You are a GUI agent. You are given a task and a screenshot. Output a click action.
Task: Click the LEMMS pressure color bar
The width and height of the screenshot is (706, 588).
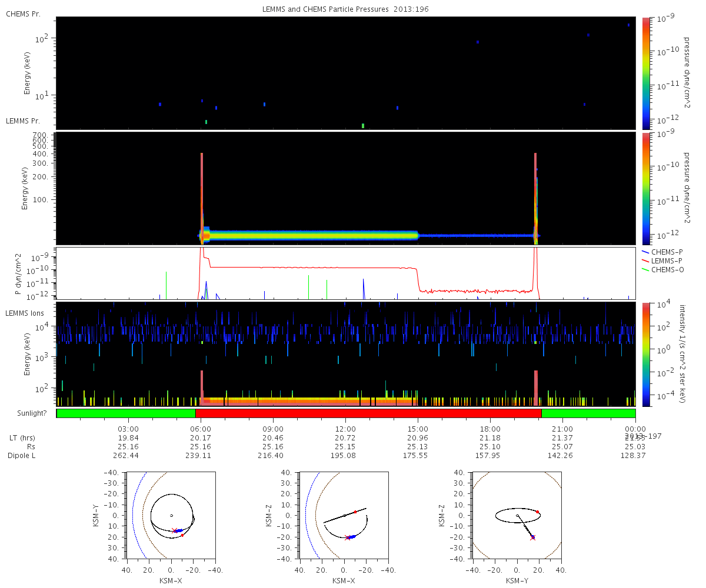click(x=646, y=188)
